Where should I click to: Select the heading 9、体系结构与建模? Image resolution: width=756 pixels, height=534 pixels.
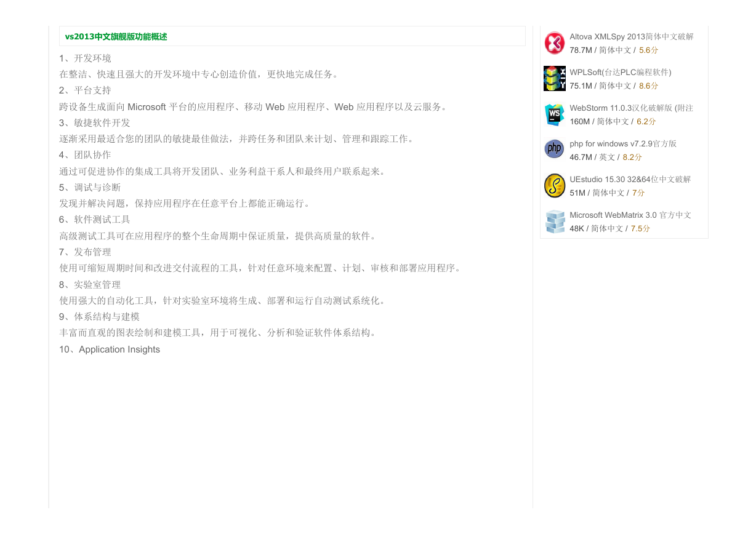tap(99, 317)
